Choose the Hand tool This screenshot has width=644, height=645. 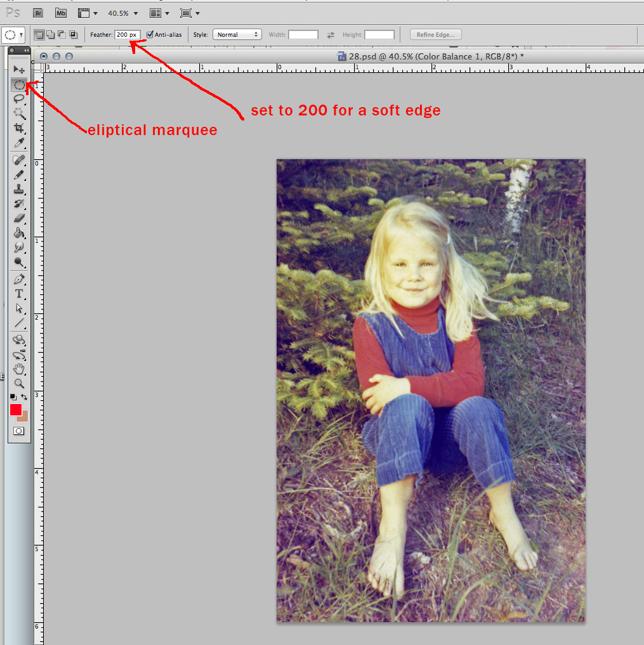point(19,369)
